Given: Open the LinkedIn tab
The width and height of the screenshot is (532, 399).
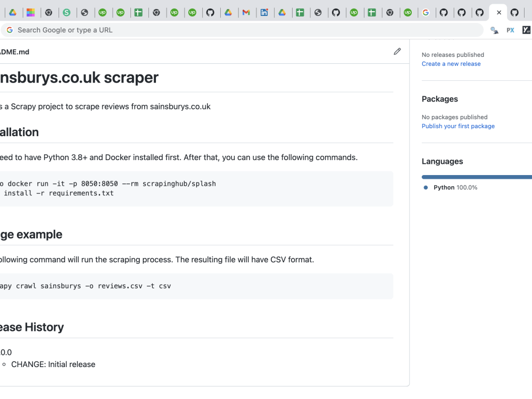Looking at the screenshot, I should tap(264, 13).
